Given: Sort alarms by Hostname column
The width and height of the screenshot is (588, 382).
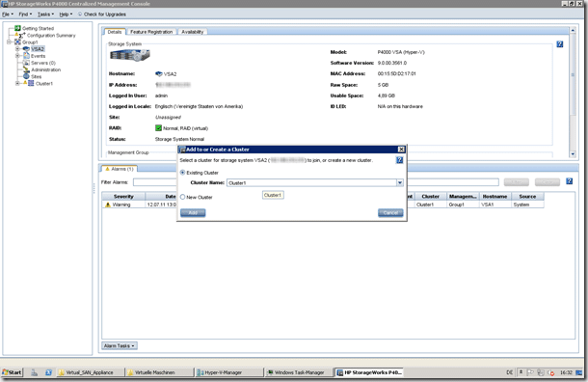Looking at the screenshot, I should pyautogui.click(x=495, y=196).
